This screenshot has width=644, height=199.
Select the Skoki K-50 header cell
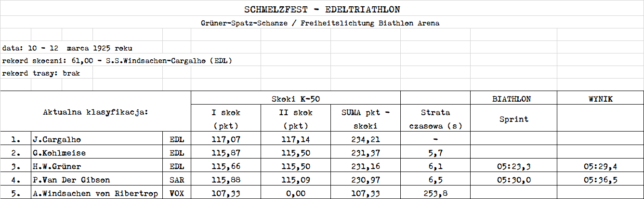coord(296,99)
